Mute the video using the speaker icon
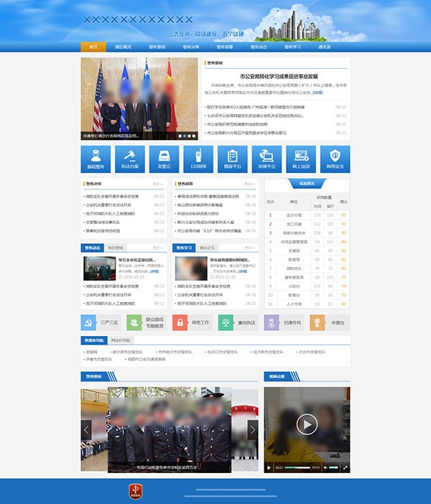 click(x=325, y=467)
